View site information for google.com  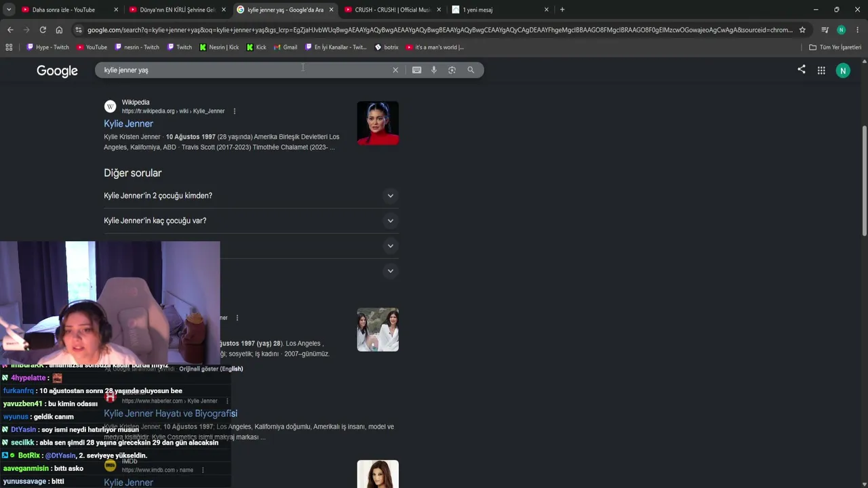[79, 30]
